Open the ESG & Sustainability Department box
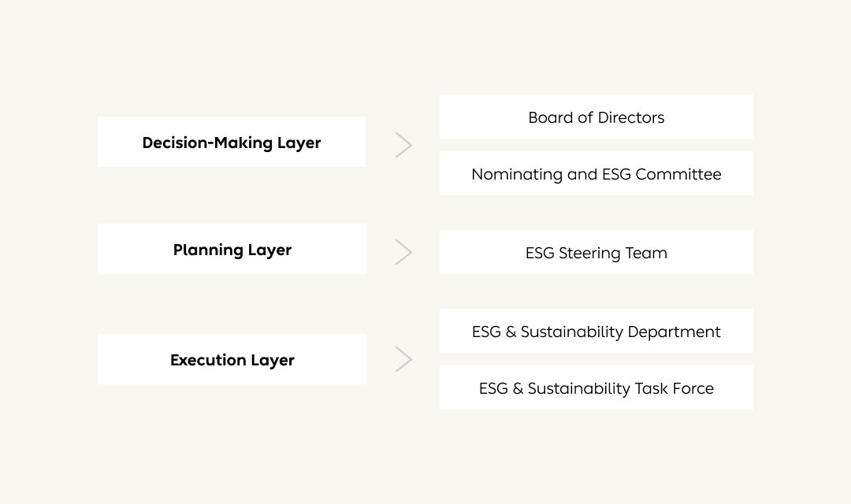 pyautogui.click(x=596, y=331)
